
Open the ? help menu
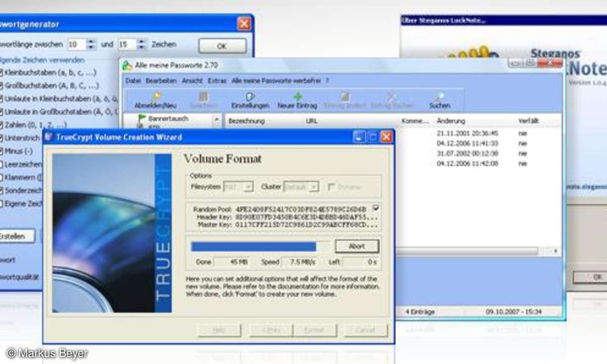327,80
